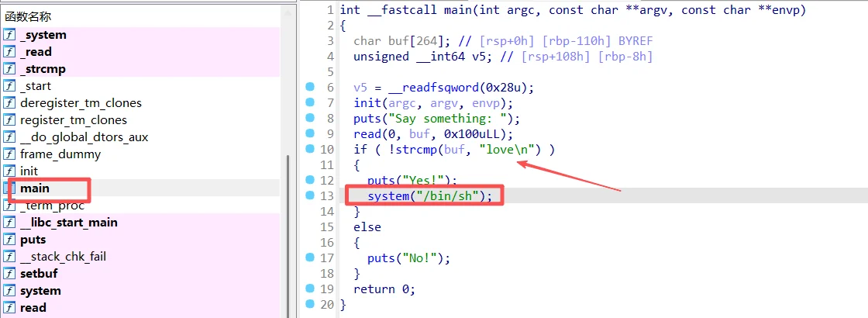Image resolution: width=868 pixels, height=318 pixels.
Task: Toggle breakpoint dot on line 13
Action: 309,195
